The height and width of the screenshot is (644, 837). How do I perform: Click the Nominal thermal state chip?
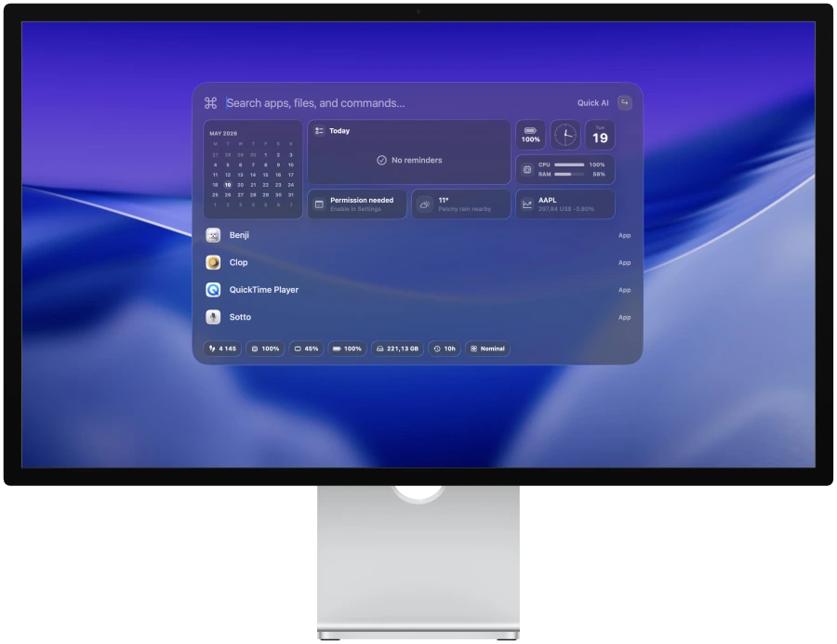pyautogui.click(x=487, y=348)
